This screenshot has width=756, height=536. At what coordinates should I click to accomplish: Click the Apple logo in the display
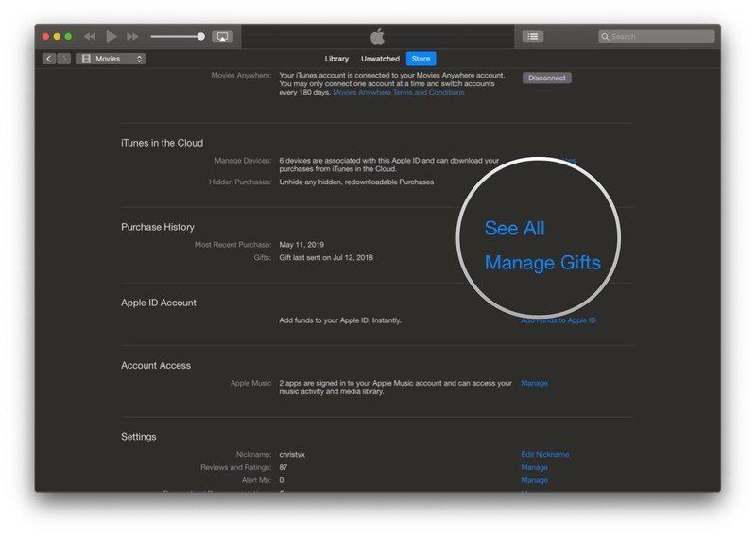coord(377,36)
